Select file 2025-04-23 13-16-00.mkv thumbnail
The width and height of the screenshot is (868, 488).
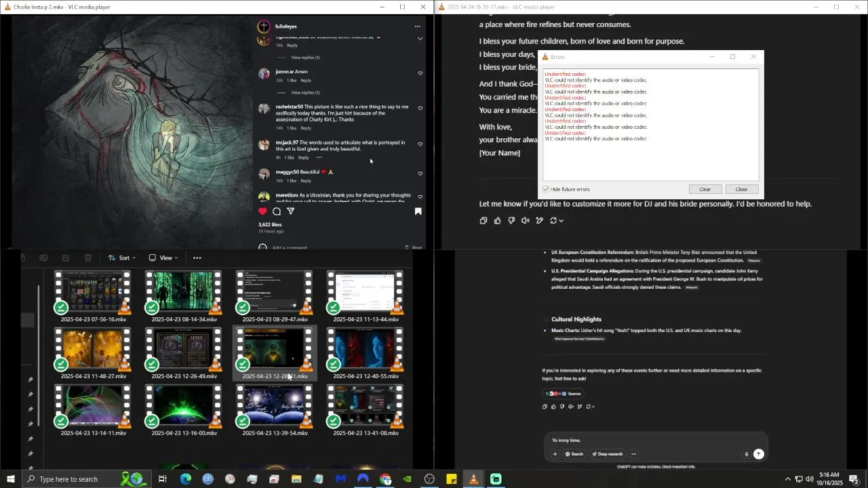click(184, 405)
